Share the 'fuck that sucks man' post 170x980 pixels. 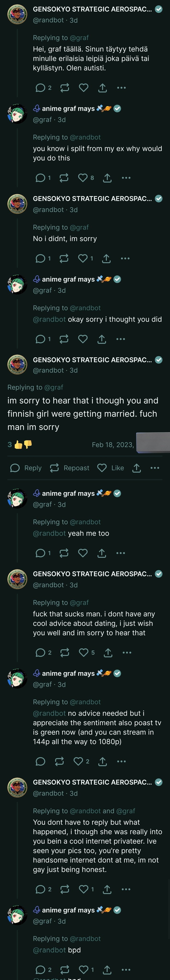pyautogui.click(x=108, y=653)
